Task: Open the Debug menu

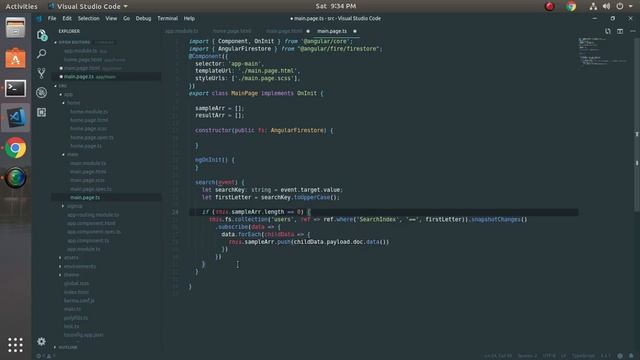Action: click(143, 18)
